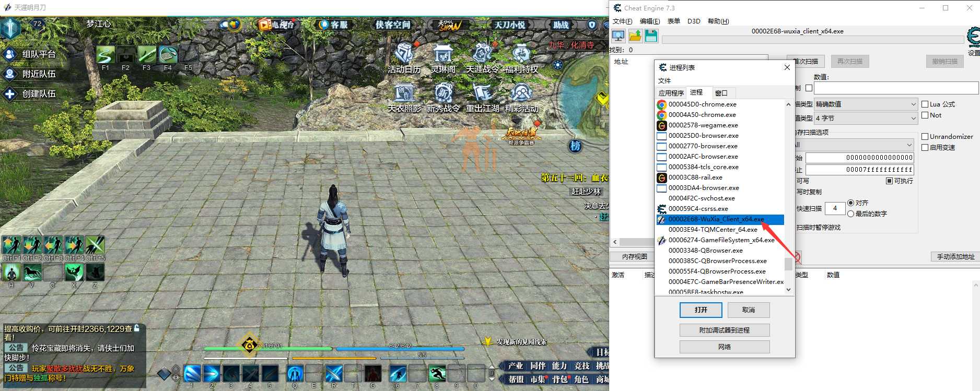Image resolution: width=980 pixels, height=391 pixels.
Task: Enable the Lua 公式 checkbox
Action: point(925,104)
